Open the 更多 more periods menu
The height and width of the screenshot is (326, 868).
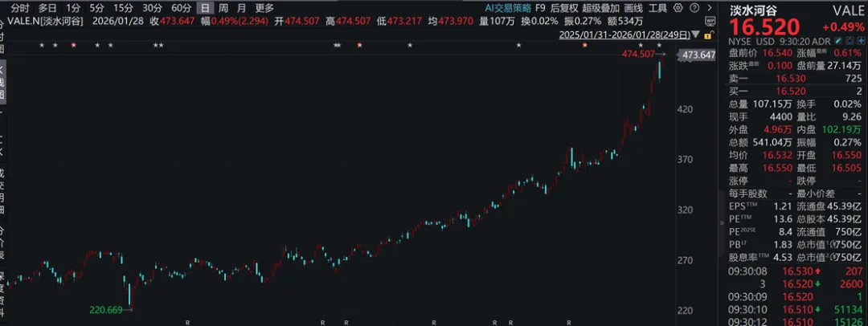[x=264, y=8]
